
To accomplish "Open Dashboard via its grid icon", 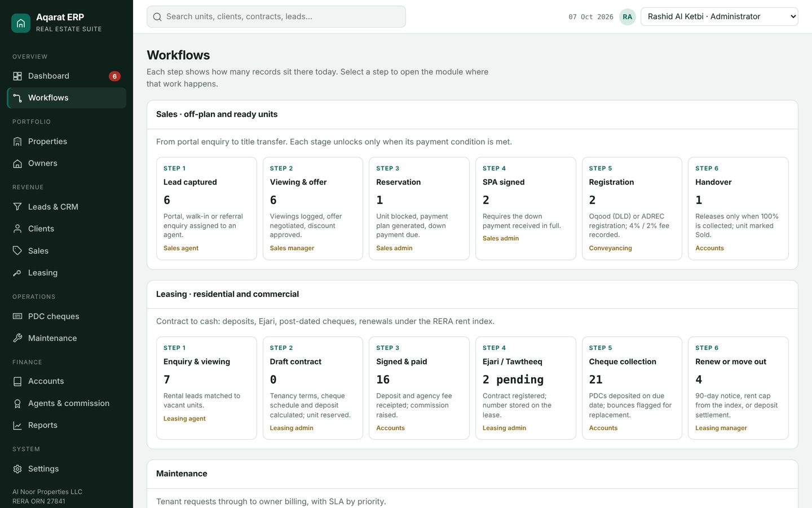I will click(x=17, y=76).
